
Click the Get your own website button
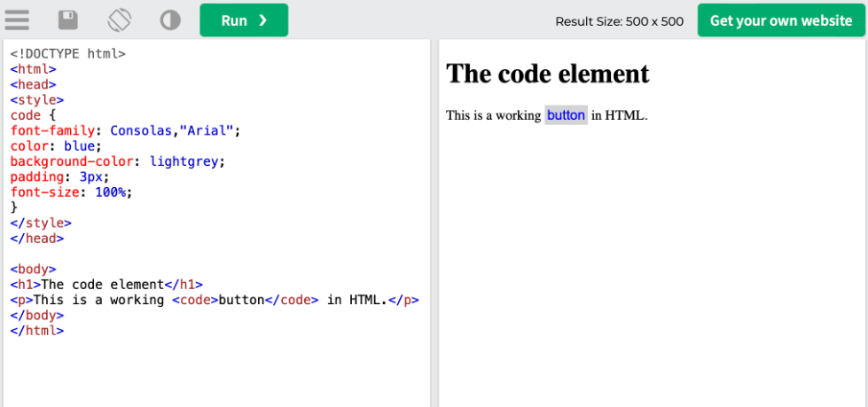tap(780, 20)
